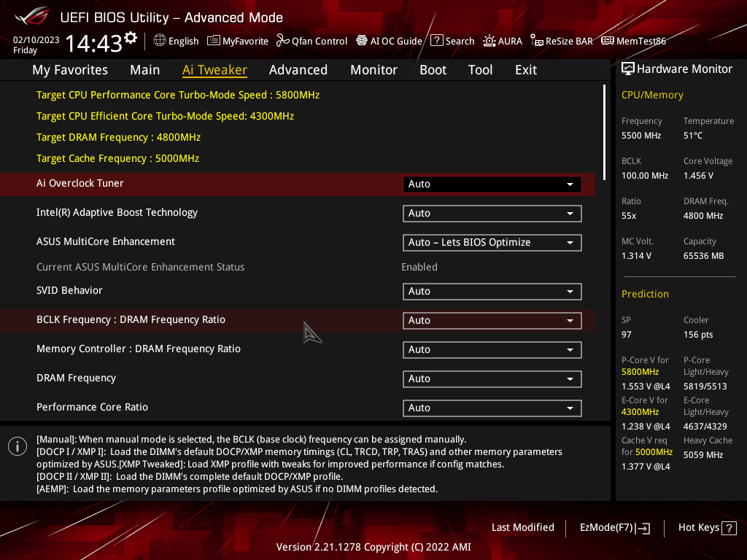
Task: Click the MemTest86 text label
Action: pyautogui.click(x=641, y=42)
